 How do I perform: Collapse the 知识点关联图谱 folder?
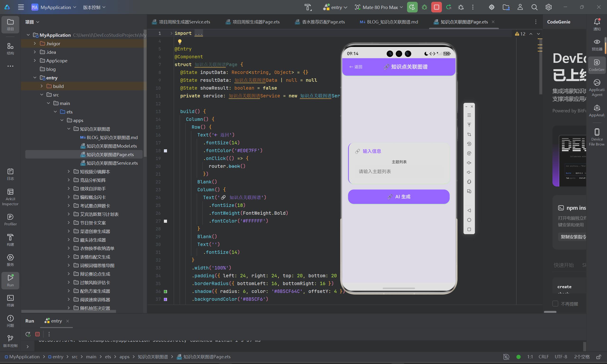coord(69,129)
